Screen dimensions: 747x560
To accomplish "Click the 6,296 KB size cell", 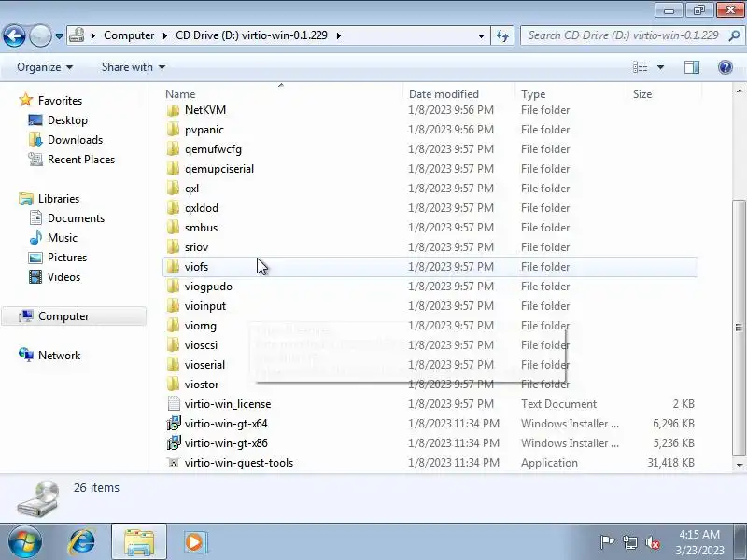I will [673, 424].
